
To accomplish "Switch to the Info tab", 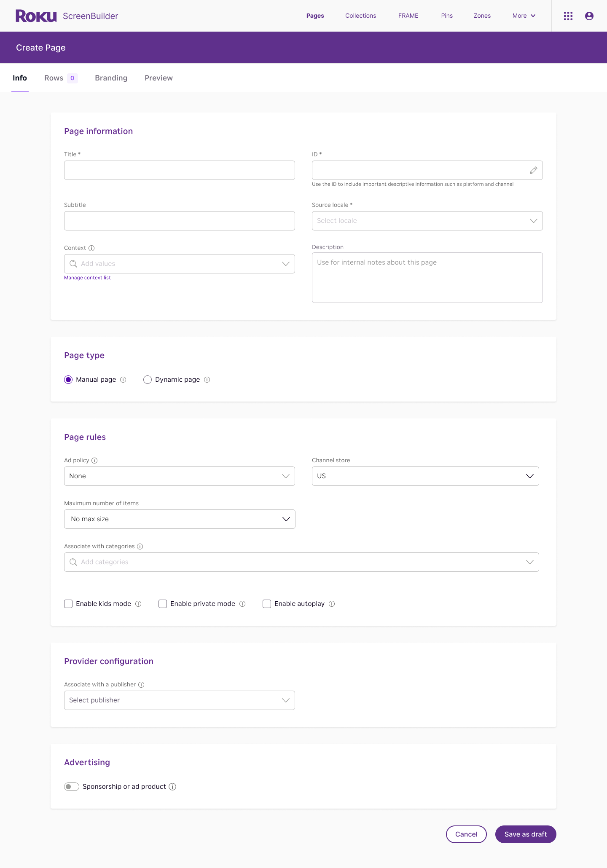I will pos(20,78).
